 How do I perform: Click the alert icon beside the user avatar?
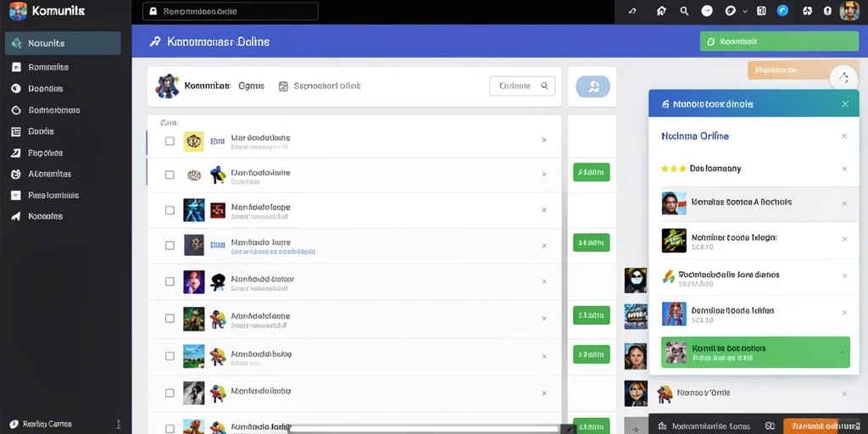[827, 11]
